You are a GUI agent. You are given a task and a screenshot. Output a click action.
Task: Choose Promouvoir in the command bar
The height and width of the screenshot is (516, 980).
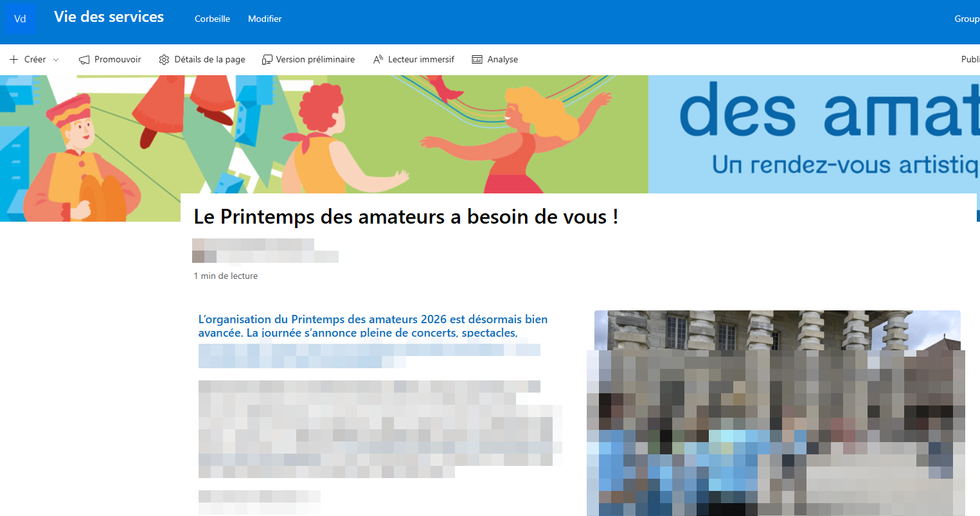click(118, 59)
